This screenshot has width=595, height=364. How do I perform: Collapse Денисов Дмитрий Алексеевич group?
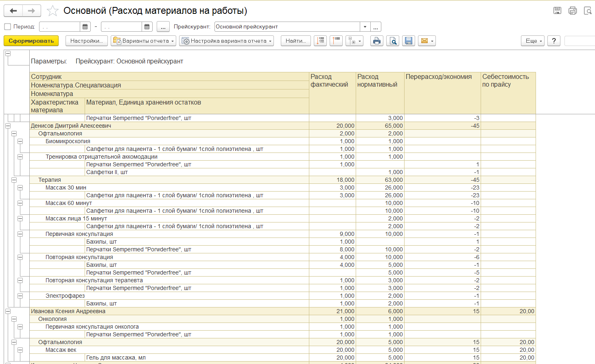pos(8,126)
